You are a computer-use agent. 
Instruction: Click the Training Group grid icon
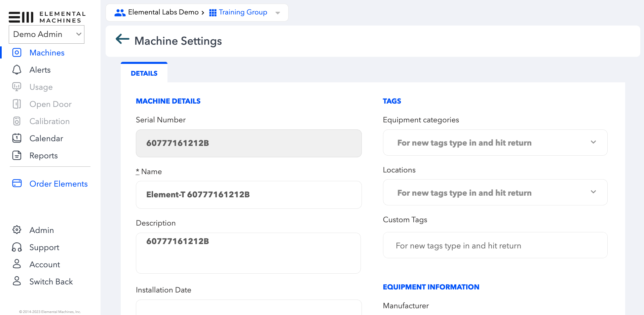coord(213,13)
